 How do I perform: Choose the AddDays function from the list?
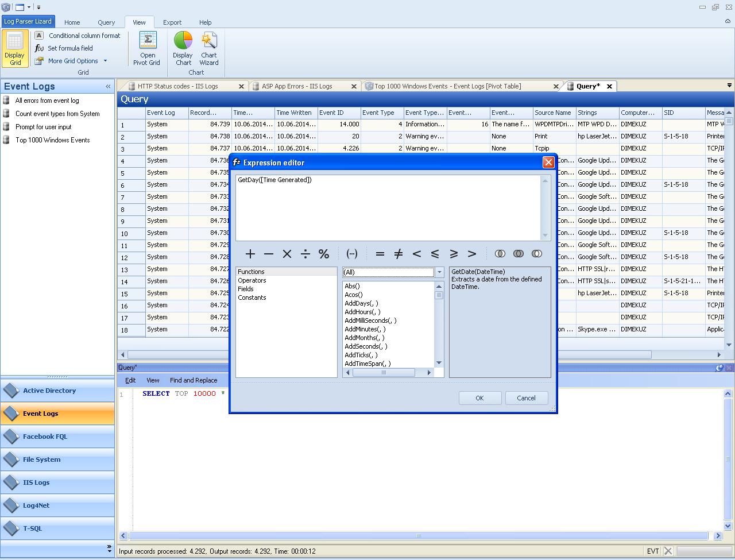pyautogui.click(x=361, y=303)
